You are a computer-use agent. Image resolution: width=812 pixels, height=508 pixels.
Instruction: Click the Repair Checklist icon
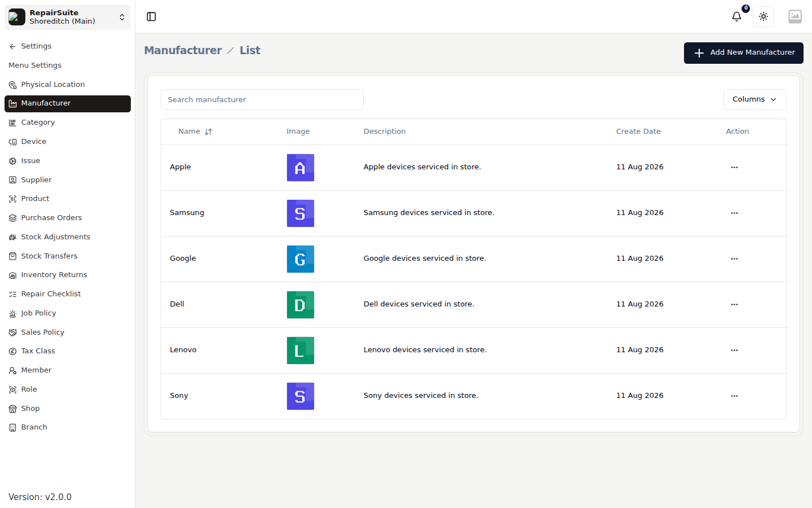(12, 294)
